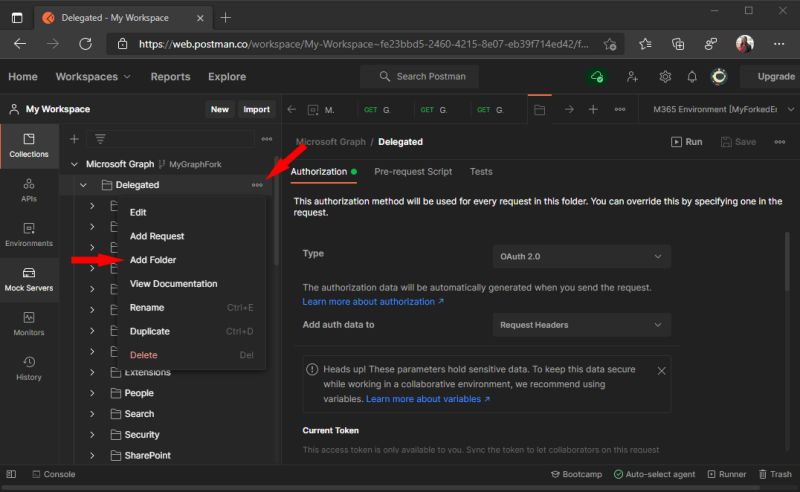
Task: Open the M365 Environment selector dropdown
Action: (723, 109)
